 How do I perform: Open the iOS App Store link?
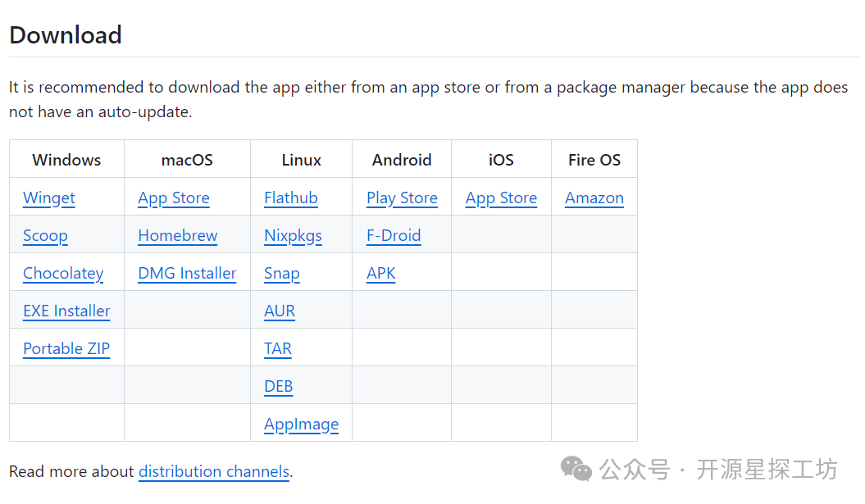[502, 198]
